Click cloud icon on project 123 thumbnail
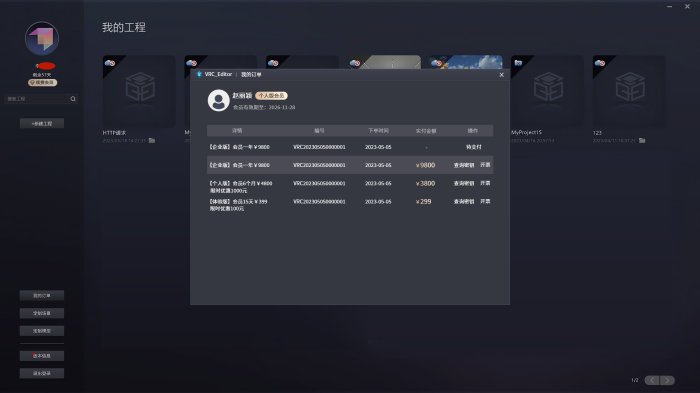Viewport: 700px width, 393px height. click(600, 63)
